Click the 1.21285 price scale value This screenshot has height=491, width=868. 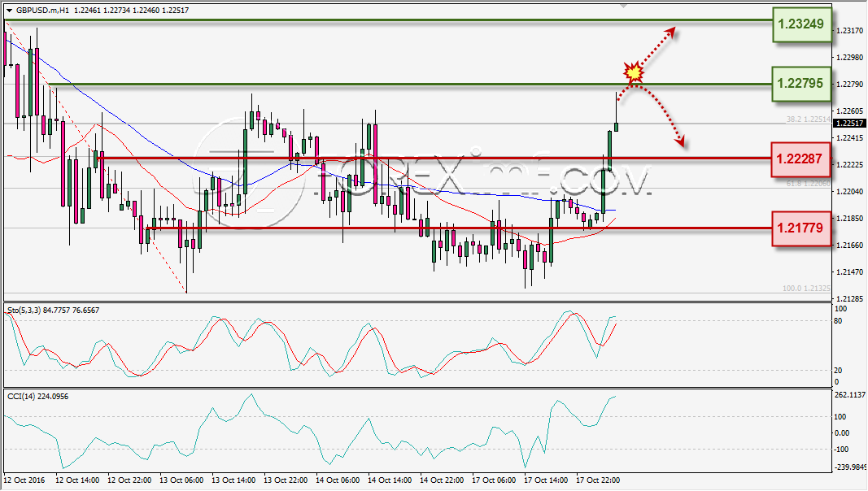[849, 299]
